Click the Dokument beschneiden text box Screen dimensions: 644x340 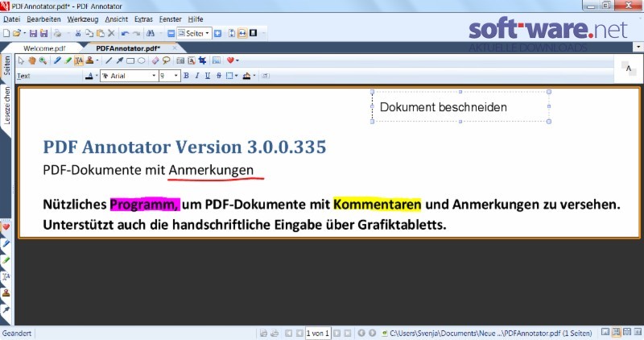pyautogui.click(x=460, y=107)
